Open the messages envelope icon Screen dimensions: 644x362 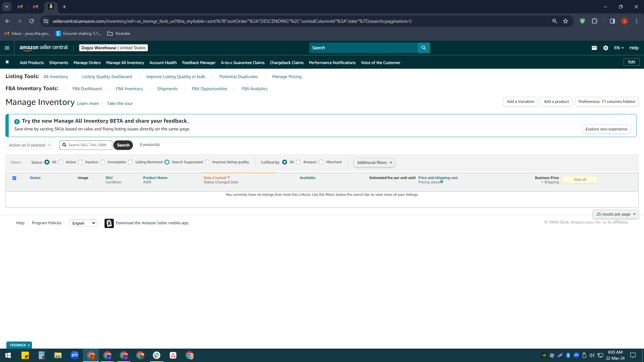[594, 48]
